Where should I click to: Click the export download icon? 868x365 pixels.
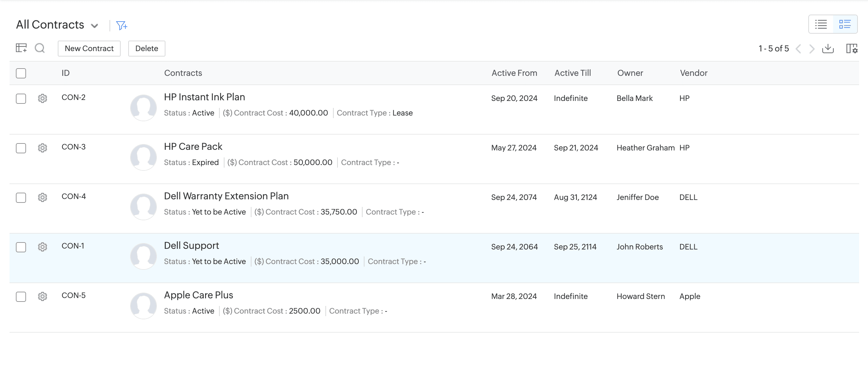coord(828,49)
